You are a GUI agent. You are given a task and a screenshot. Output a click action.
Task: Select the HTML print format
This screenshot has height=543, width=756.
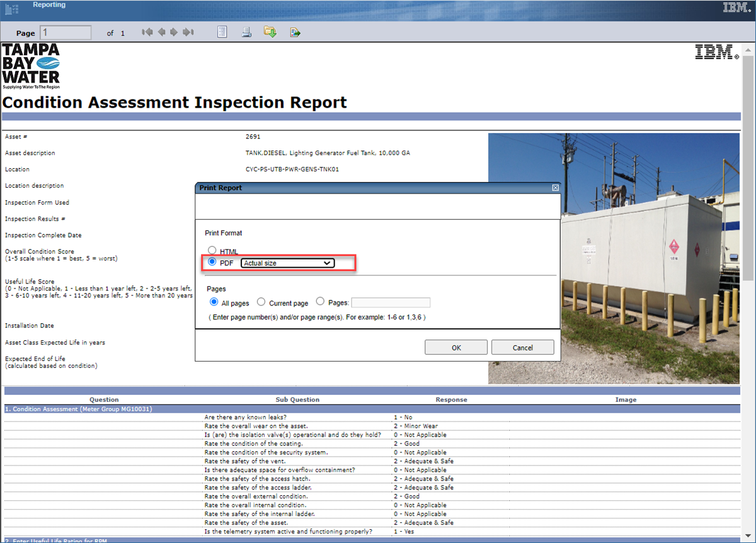[212, 249]
